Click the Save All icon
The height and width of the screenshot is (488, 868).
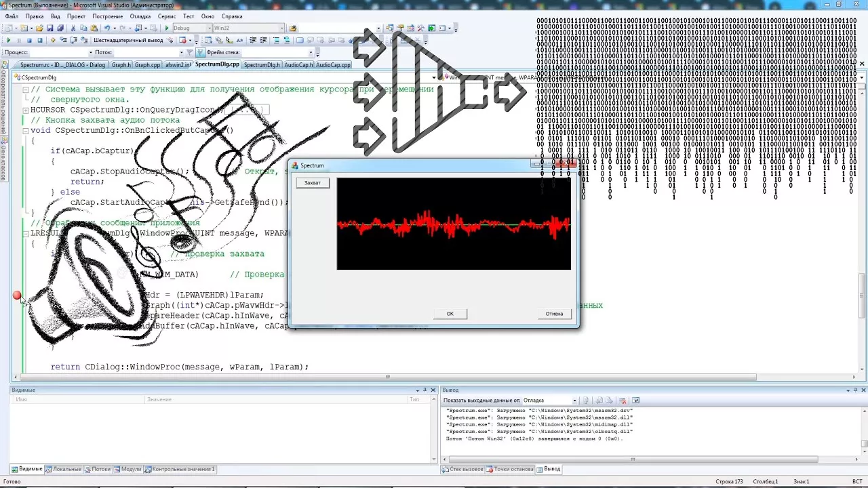tap(60, 28)
